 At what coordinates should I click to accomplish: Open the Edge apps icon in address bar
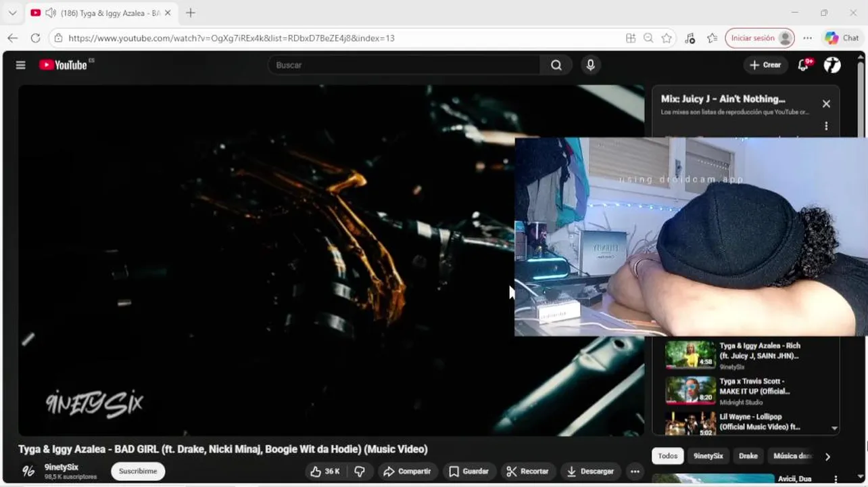631,38
